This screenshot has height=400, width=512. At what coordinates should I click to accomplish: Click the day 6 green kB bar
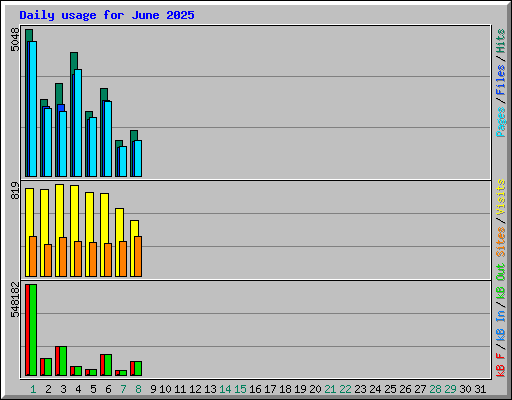108,365
